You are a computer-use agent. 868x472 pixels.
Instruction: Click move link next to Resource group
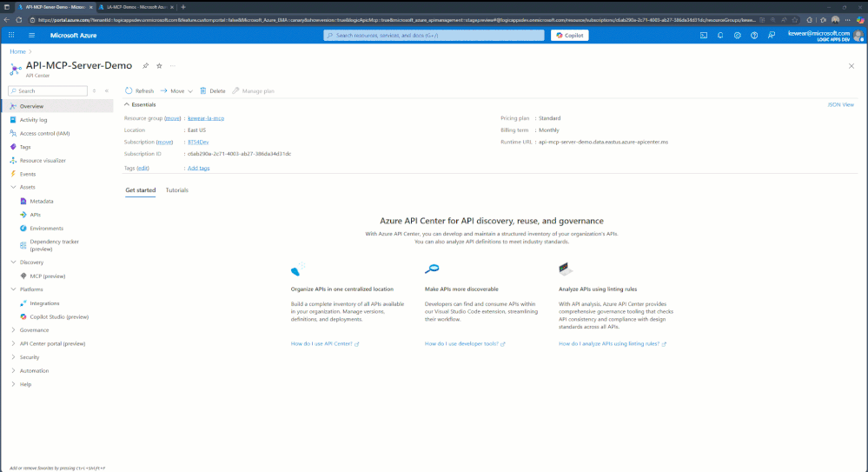click(173, 118)
